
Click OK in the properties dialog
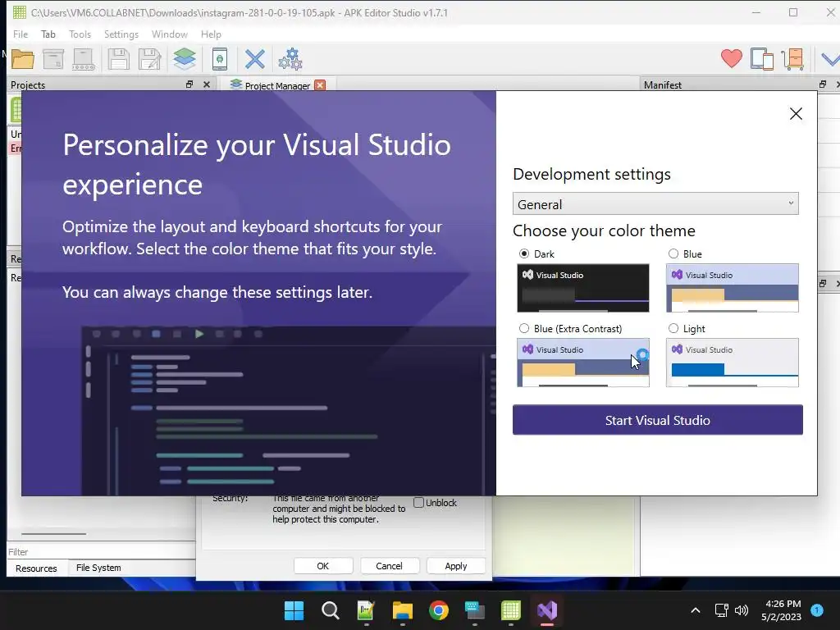pos(323,566)
